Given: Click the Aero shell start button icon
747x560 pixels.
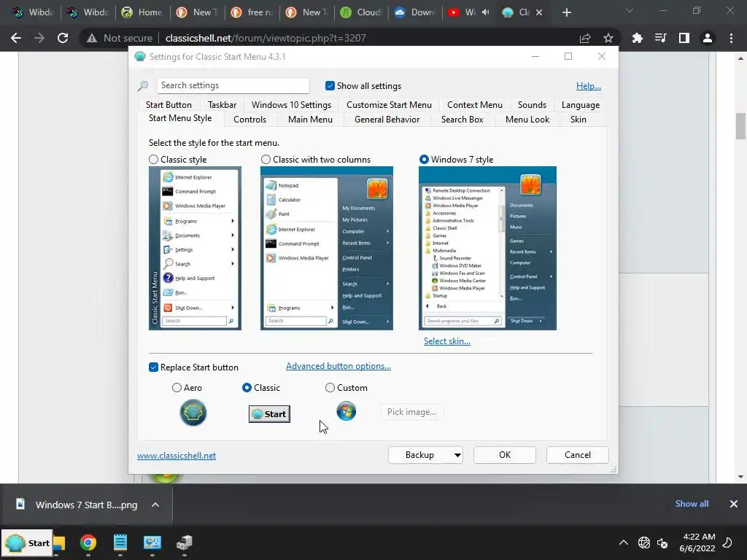Looking at the screenshot, I should point(193,413).
